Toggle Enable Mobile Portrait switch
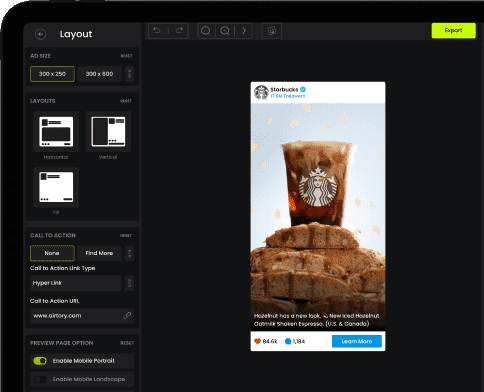This screenshot has width=484, height=392. (40, 361)
